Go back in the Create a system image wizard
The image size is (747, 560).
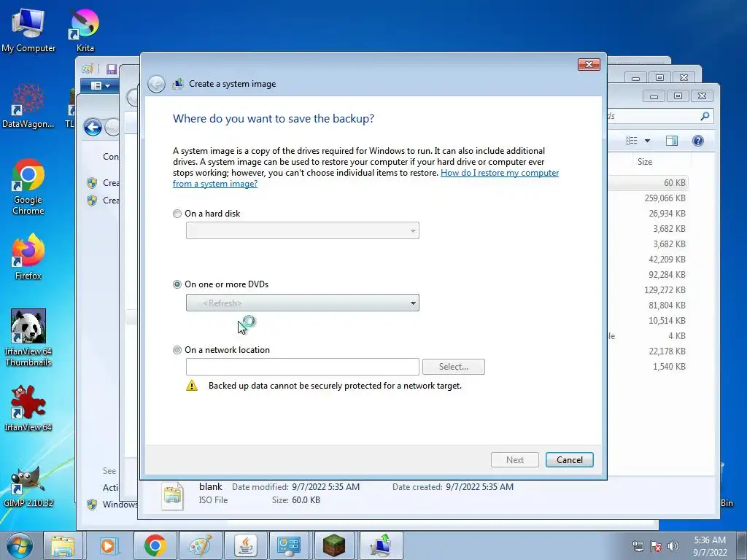pyautogui.click(x=156, y=84)
